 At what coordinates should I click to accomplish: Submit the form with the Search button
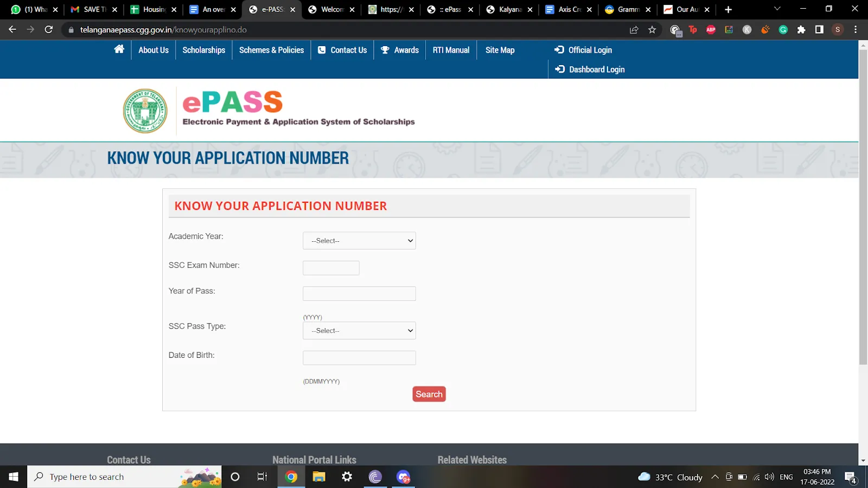click(429, 394)
